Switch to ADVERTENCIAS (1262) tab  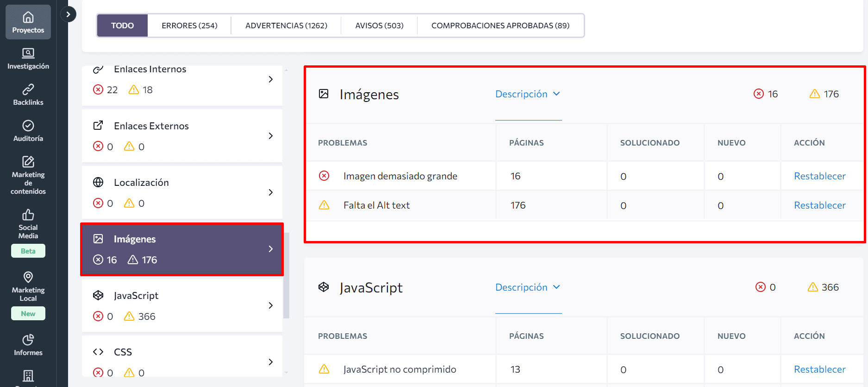[286, 25]
